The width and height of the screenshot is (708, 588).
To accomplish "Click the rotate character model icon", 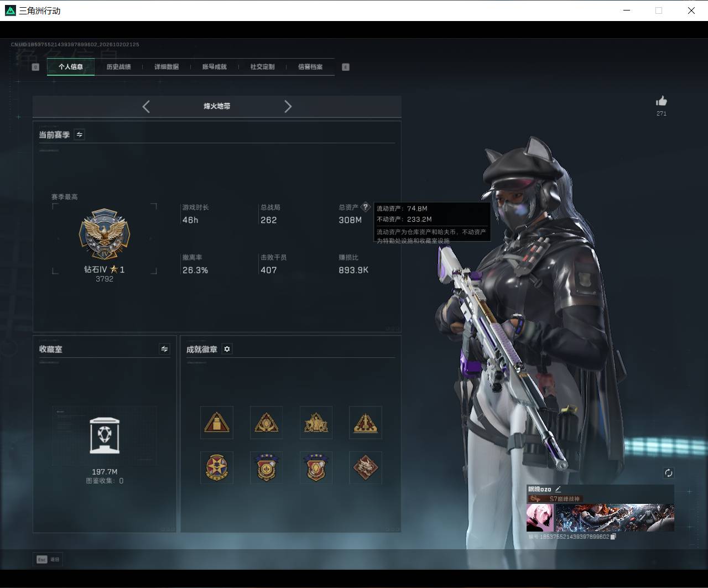I will pos(669,473).
